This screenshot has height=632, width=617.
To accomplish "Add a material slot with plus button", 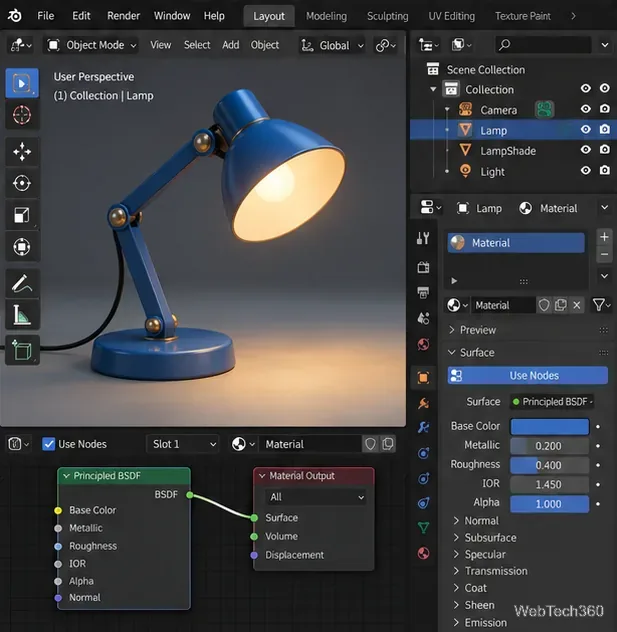I will pos(604,237).
